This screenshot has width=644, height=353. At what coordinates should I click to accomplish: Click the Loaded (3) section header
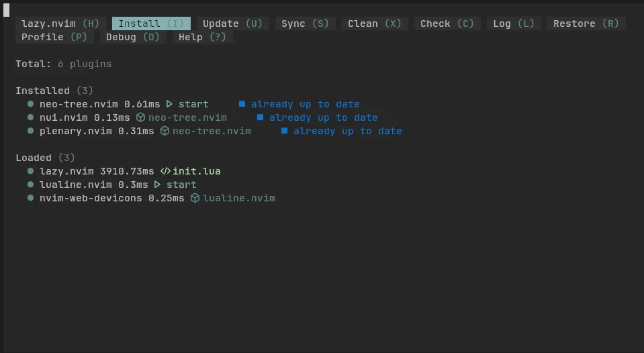[45, 158]
